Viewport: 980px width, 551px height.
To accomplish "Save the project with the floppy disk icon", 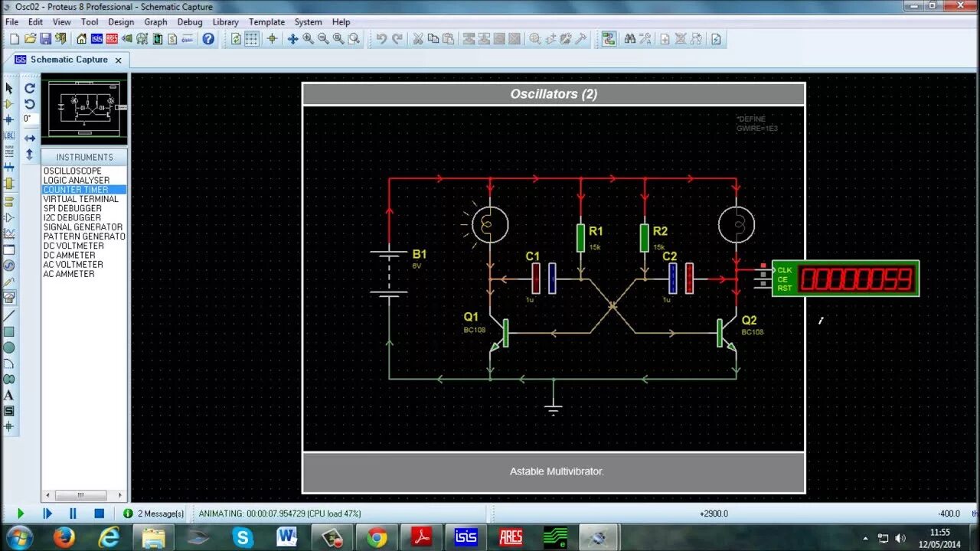I will 46,38.
